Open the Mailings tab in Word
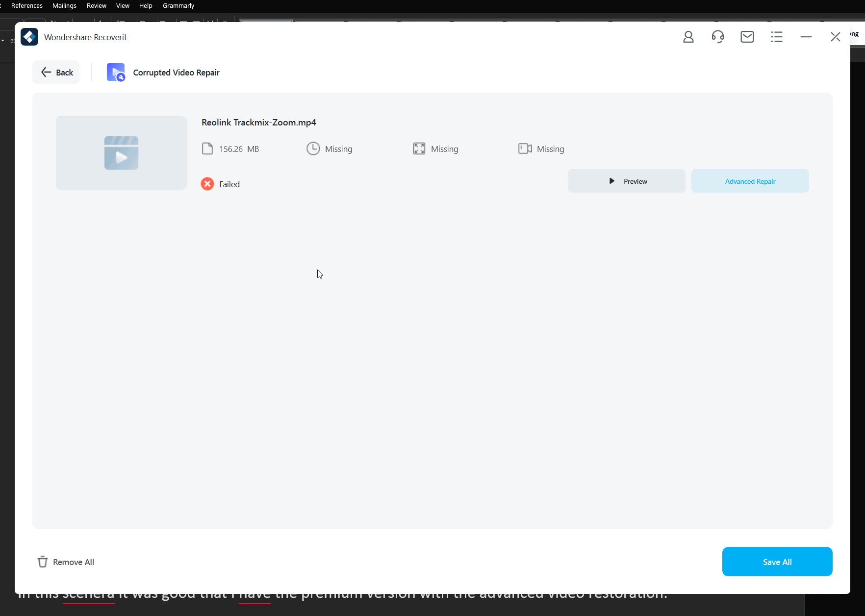The width and height of the screenshot is (865, 616). pos(64,6)
